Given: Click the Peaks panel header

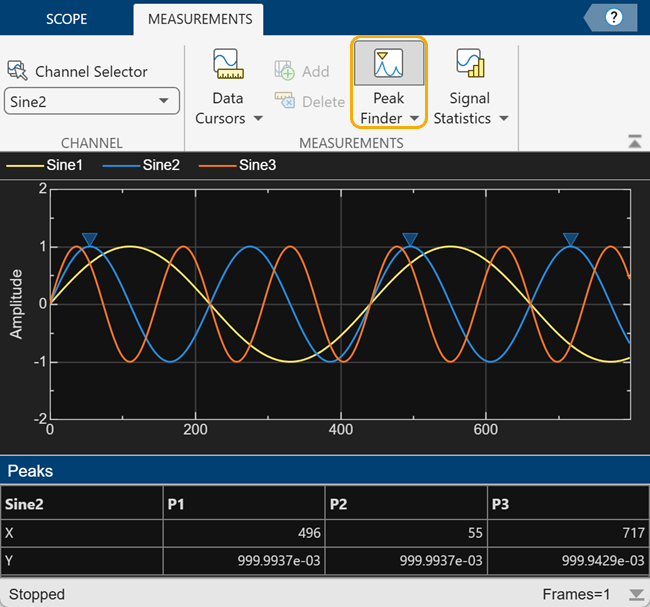Looking at the screenshot, I should click(325, 471).
